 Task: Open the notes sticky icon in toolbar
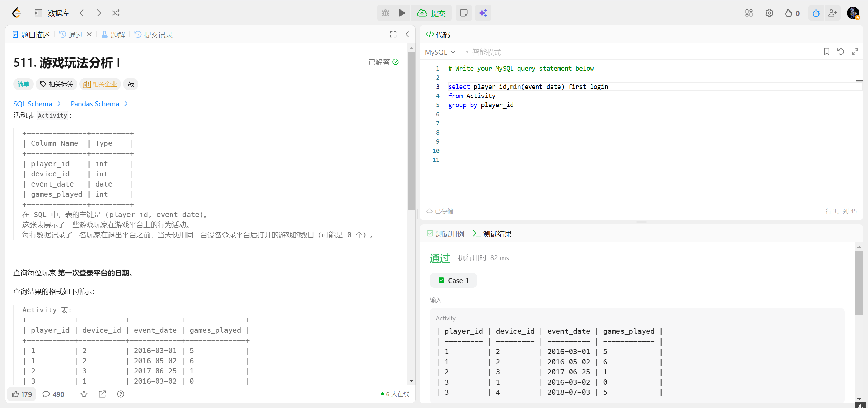[x=463, y=13]
